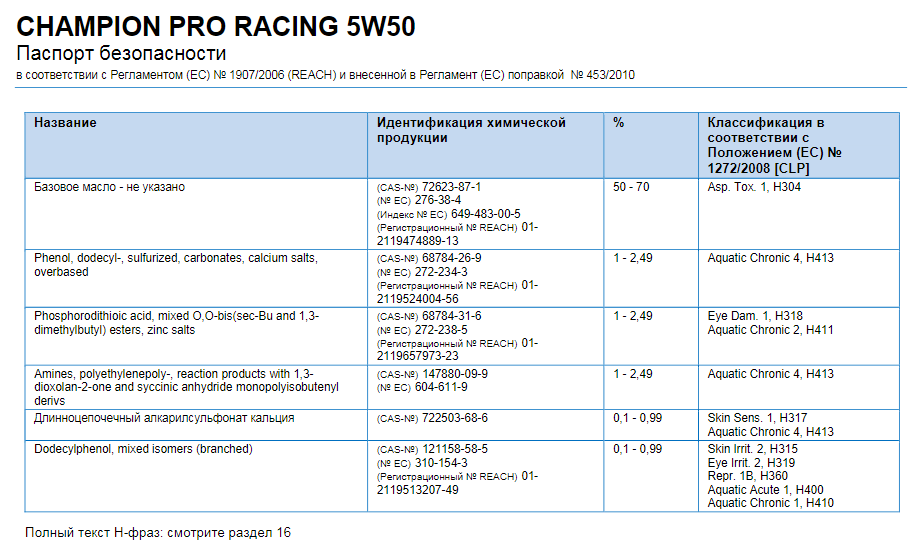
Task: Click 'Aquatic Chronic 4, H413' in Amines row
Action: point(770,374)
